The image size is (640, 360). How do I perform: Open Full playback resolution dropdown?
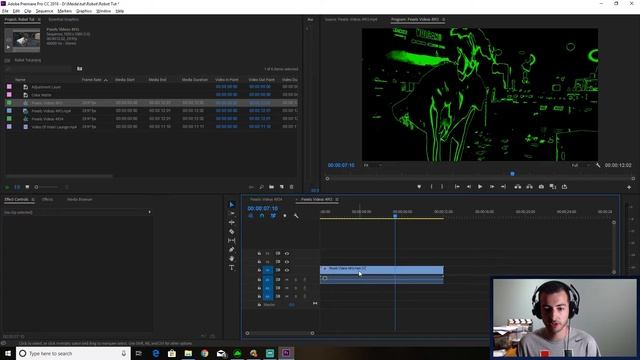[x=581, y=165]
